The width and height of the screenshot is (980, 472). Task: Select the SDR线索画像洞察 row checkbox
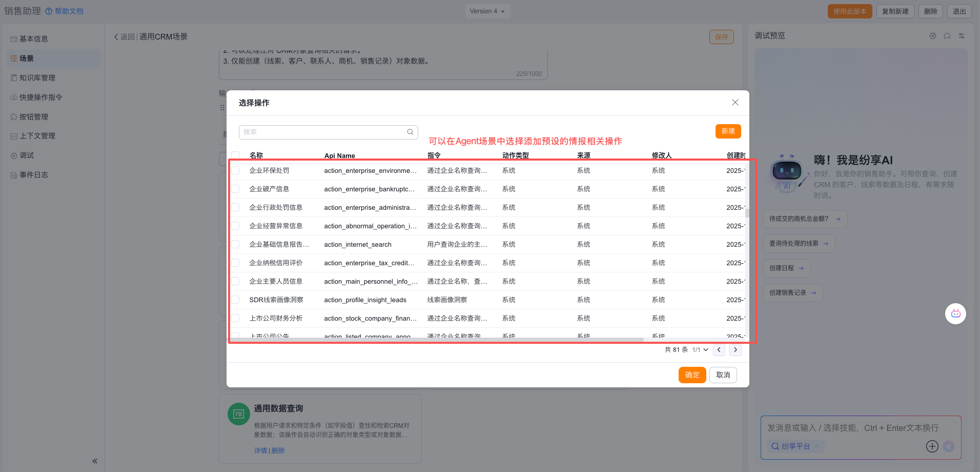[x=235, y=300]
